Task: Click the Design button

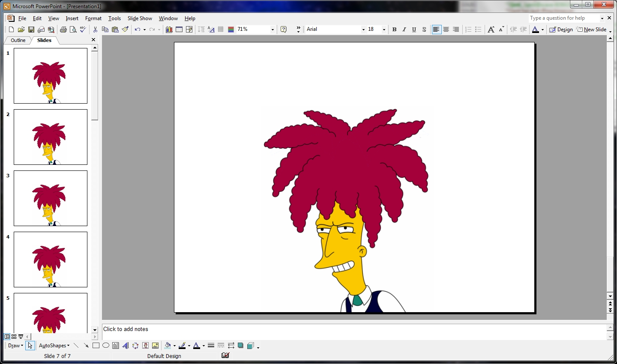Action: click(561, 30)
